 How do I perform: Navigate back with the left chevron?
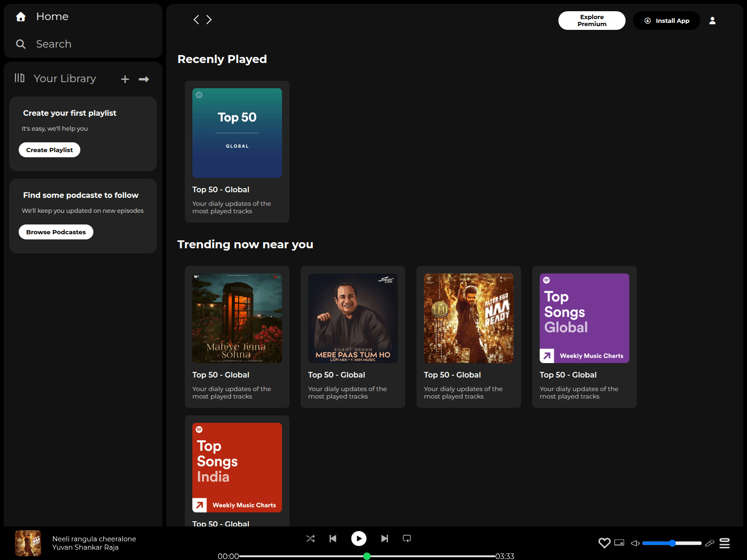(x=196, y=20)
